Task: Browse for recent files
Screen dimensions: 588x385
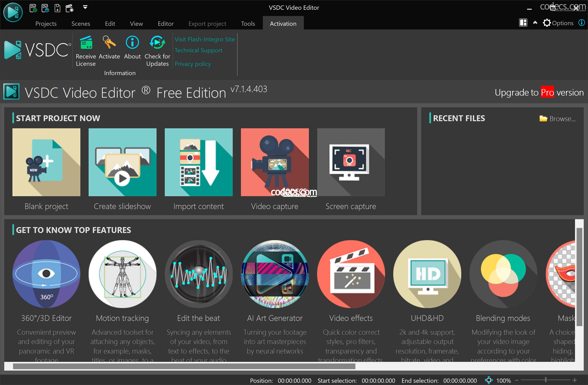Action: [x=557, y=119]
